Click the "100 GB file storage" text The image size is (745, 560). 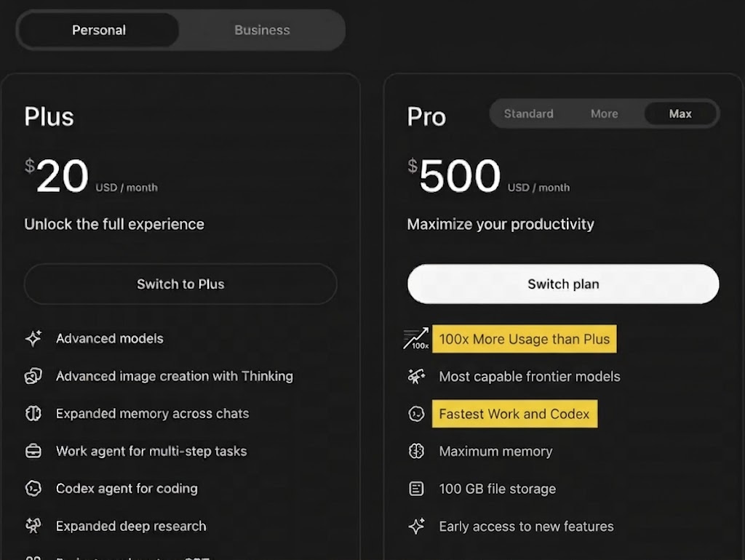498,488
